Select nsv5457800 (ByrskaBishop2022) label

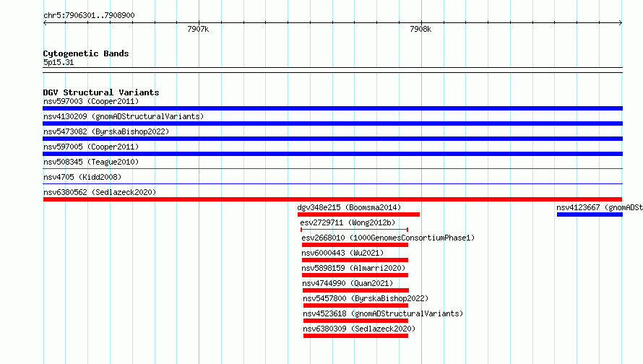coord(366,298)
